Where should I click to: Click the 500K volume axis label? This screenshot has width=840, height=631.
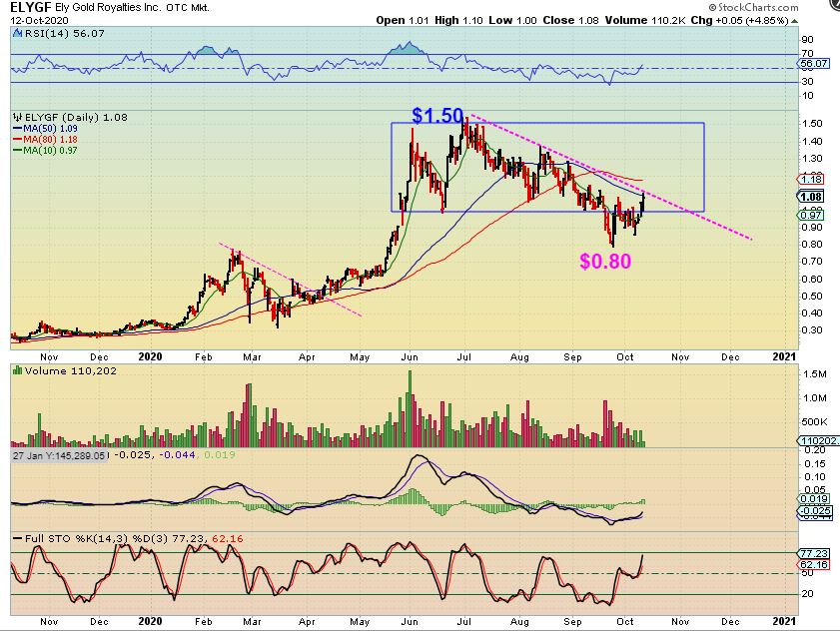[815, 422]
